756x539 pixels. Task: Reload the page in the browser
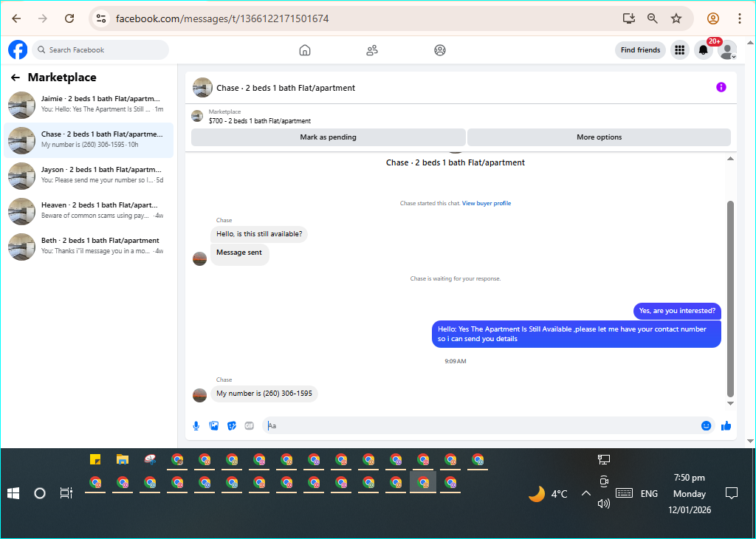(69, 18)
